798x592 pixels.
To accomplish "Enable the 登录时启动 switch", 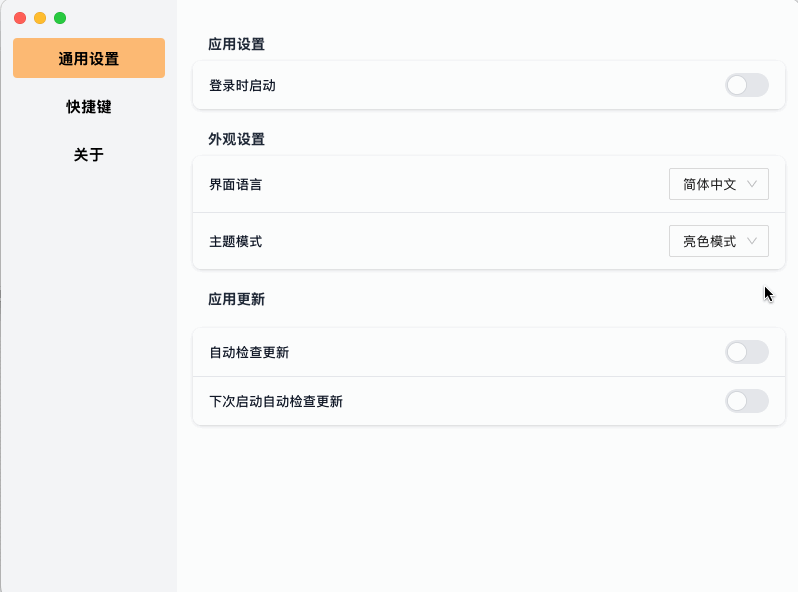I will [x=746, y=85].
